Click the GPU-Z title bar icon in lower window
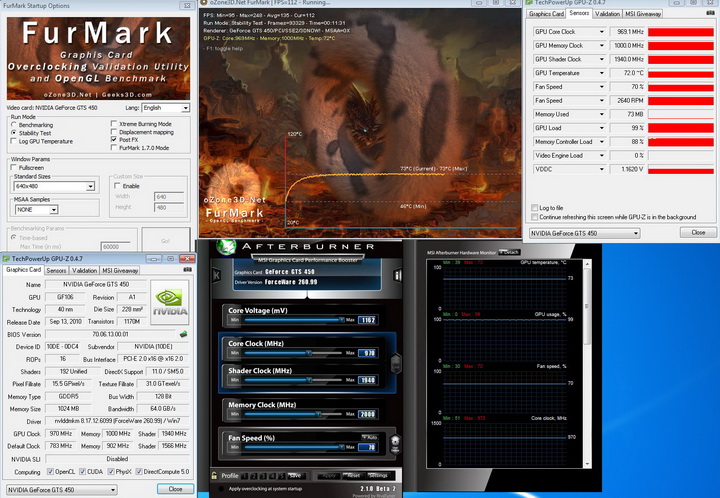 (6, 259)
